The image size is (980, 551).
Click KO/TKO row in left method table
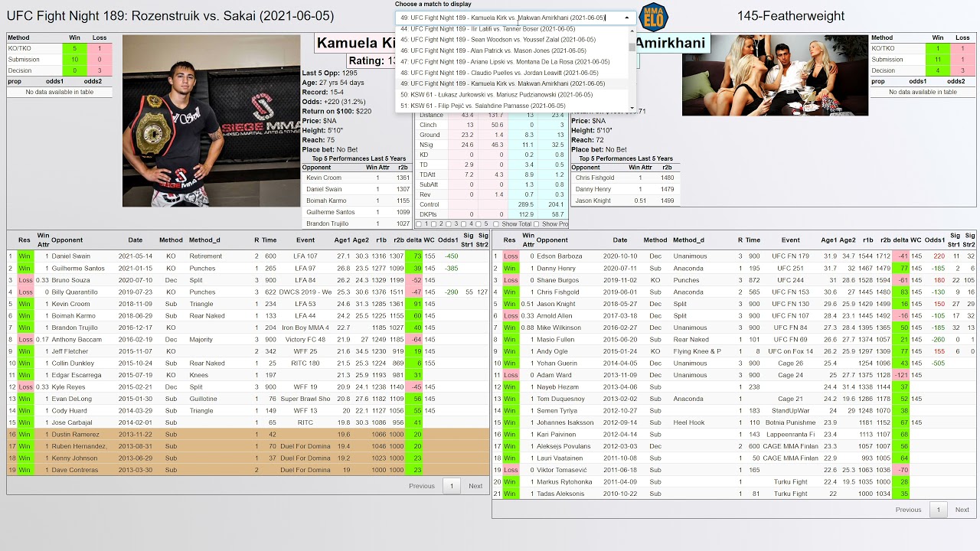pos(60,48)
